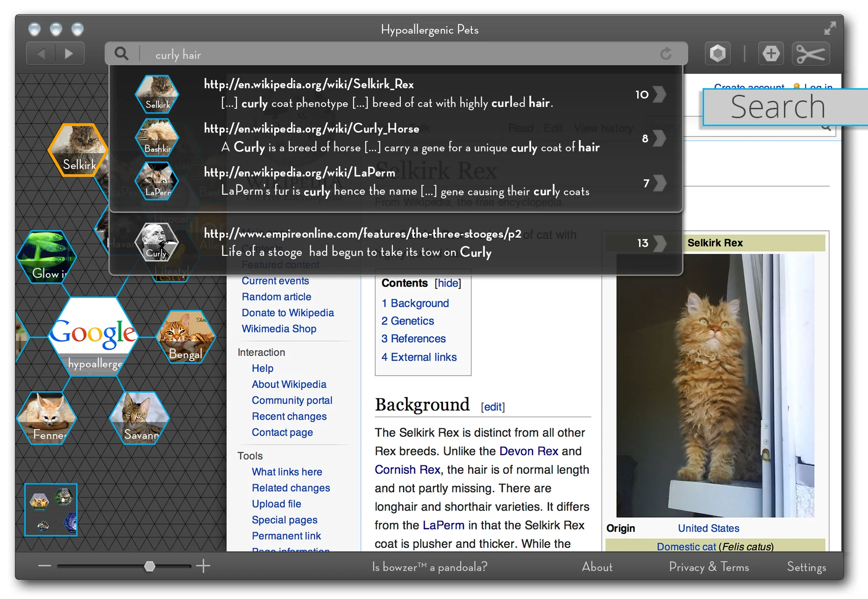Follow the Random article sidebar link

click(x=276, y=296)
